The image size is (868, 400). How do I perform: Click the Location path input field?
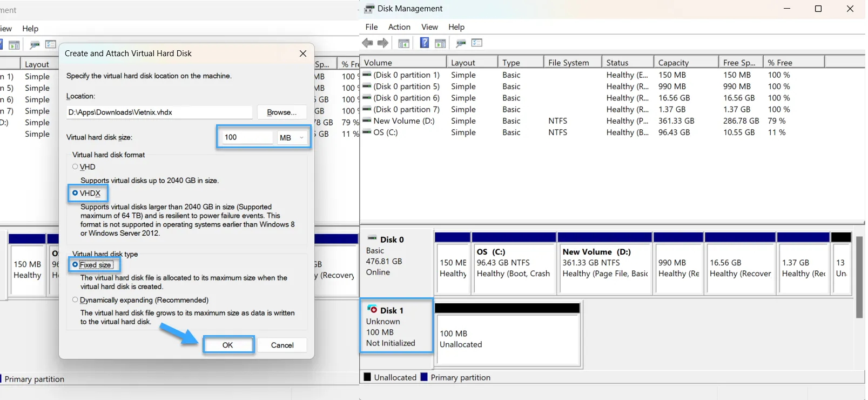click(x=159, y=112)
